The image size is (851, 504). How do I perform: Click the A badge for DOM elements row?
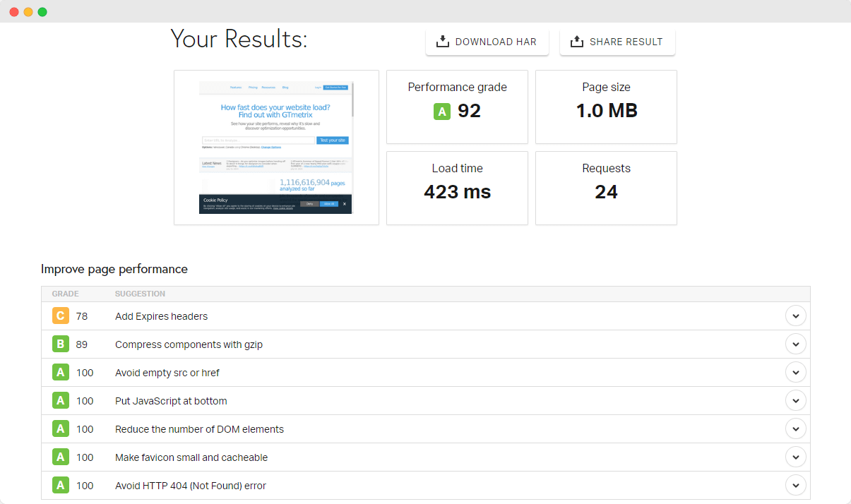coord(61,429)
